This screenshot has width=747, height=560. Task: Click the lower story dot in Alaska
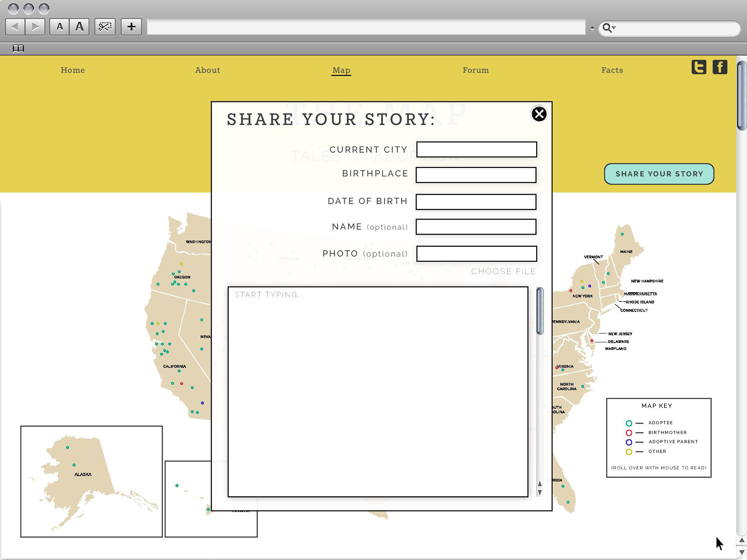[x=74, y=465]
